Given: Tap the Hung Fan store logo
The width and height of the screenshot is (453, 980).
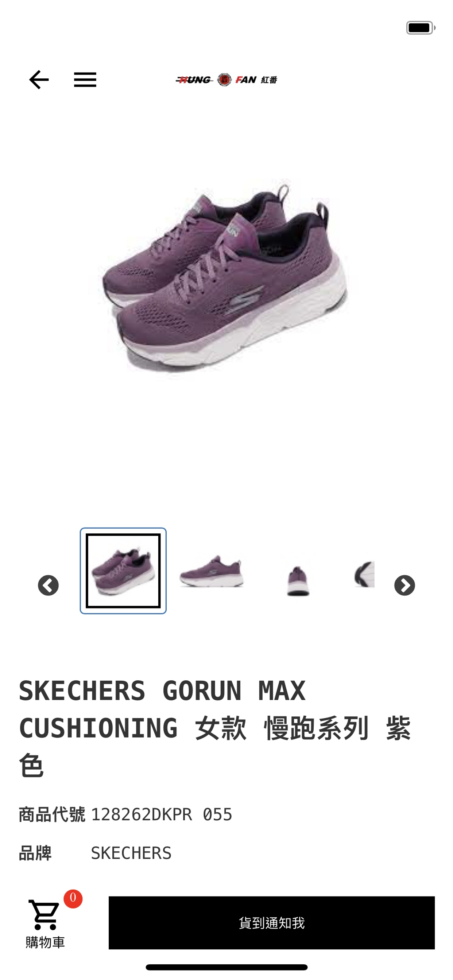Looking at the screenshot, I should pos(226,80).
